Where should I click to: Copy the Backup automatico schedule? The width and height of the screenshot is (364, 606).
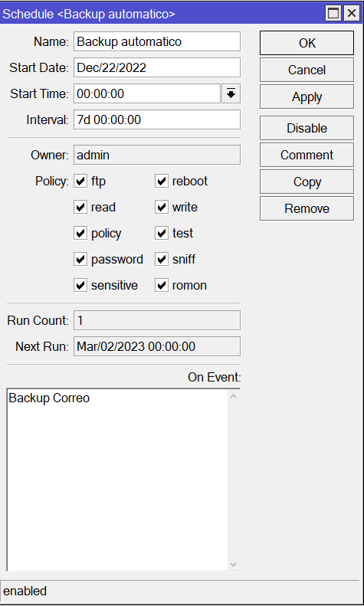[307, 182]
